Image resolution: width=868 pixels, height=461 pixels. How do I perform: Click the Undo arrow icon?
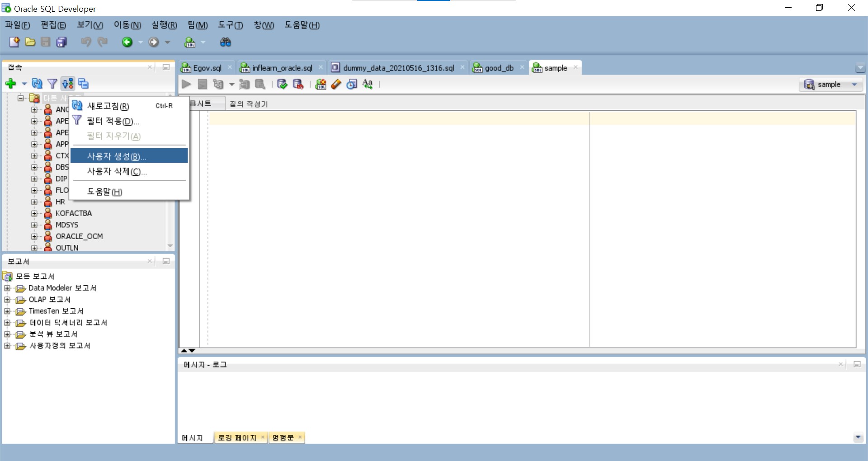coord(86,42)
